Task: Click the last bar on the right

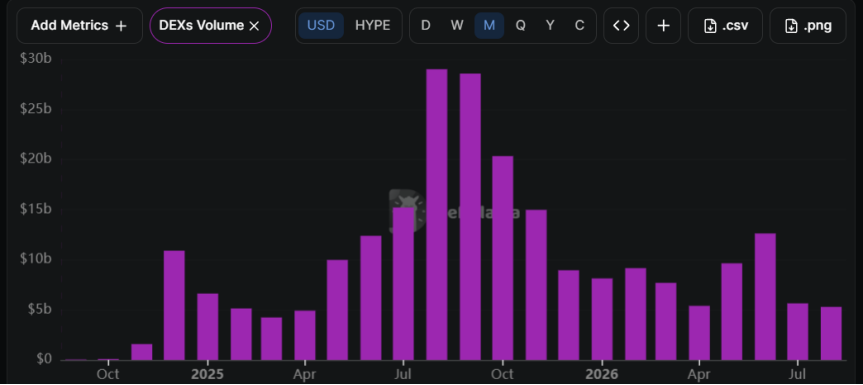Action: click(x=831, y=333)
